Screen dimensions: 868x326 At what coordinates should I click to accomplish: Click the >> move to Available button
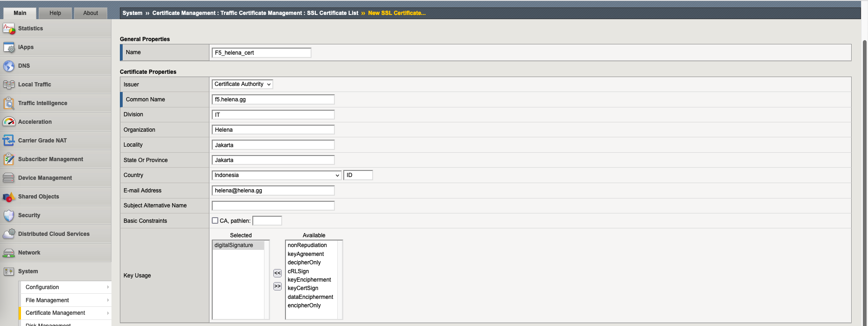tap(278, 286)
